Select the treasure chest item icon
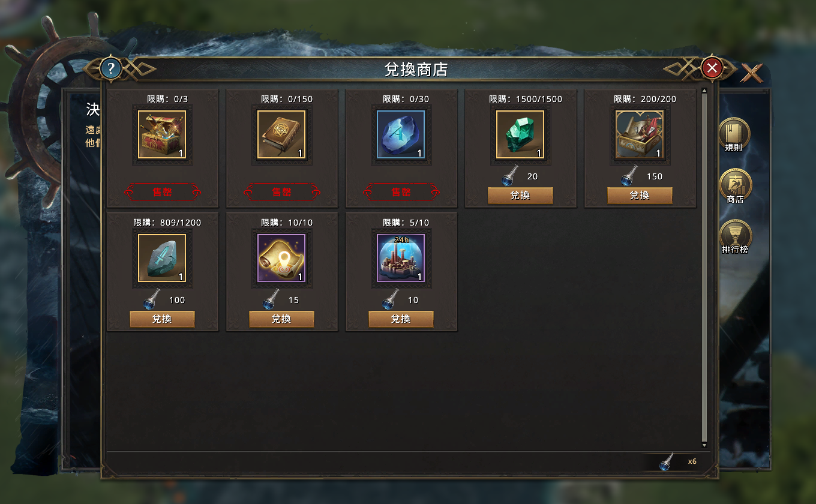Screen dimensions: 816x504 [162, 134]
